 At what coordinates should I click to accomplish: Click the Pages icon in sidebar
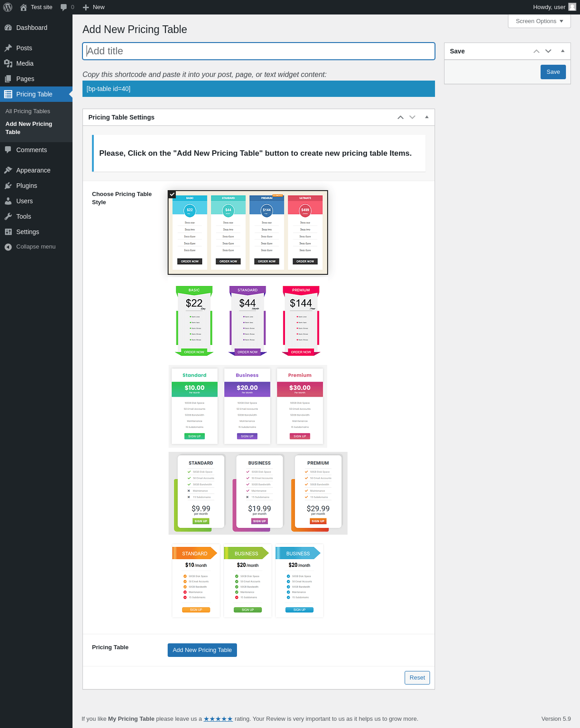click(8, 79)
